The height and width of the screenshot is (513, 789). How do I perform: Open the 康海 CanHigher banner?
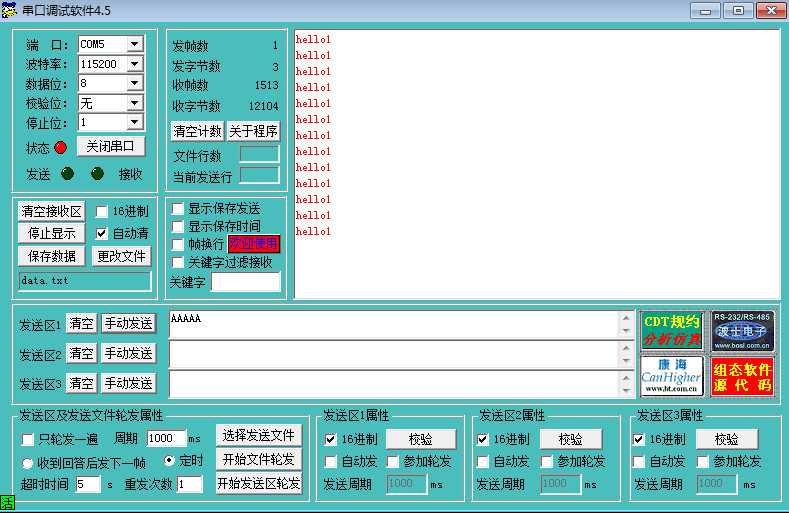point(672,376)
